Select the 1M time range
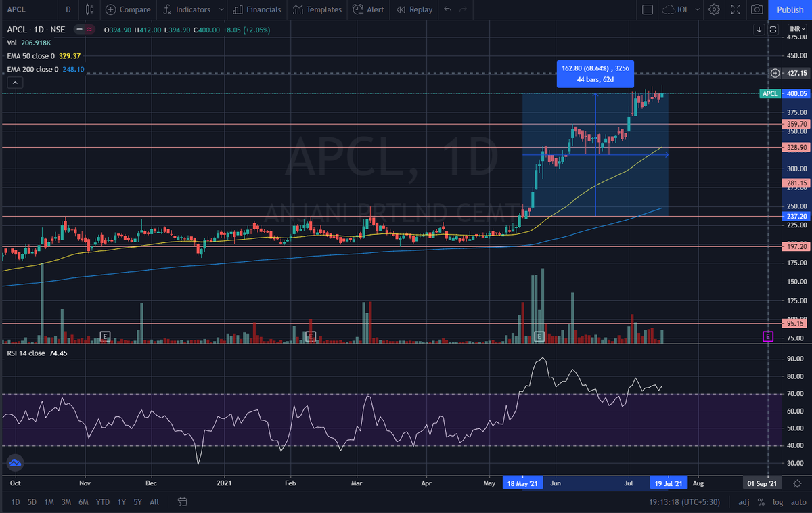Image resolution: width=812 pixels, height=513 pixels. (49, 502)
